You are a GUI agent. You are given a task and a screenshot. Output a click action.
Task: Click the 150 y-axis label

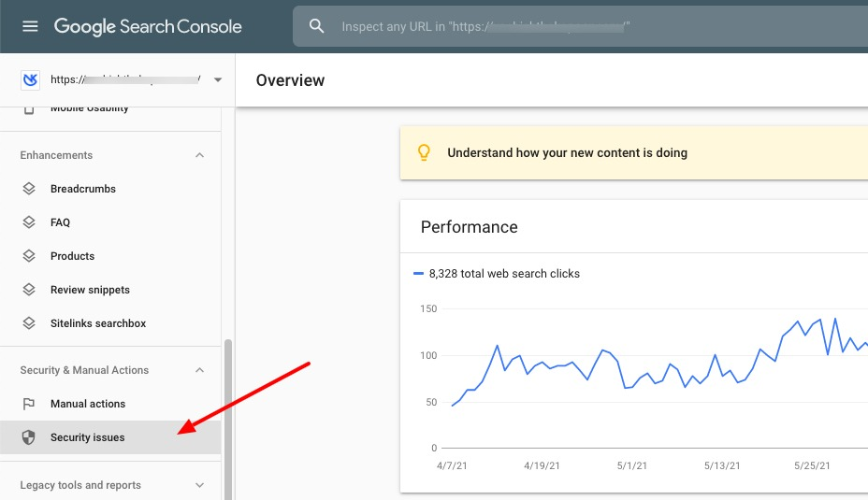[x=428, y=308]
